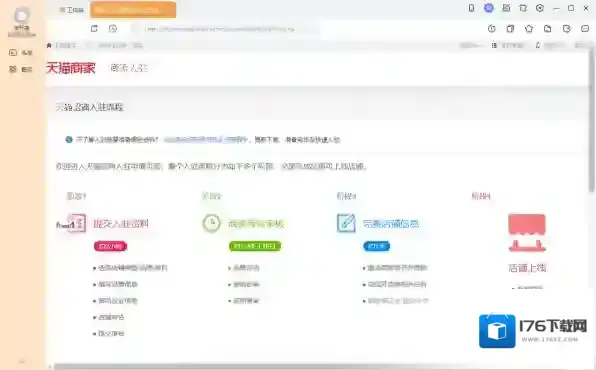Screen dimensions: 596x370
Task: Click the green stage 2 review heading
Action: tap(256, 224)
